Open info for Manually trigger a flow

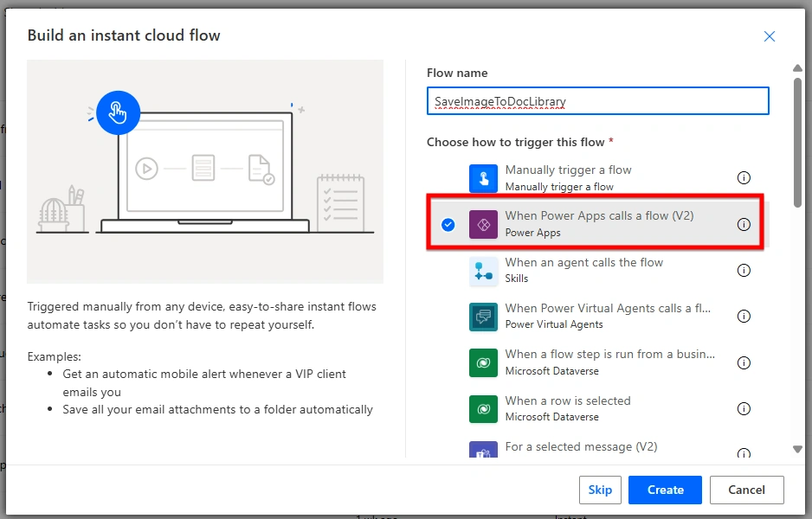(x=744, y=178)
